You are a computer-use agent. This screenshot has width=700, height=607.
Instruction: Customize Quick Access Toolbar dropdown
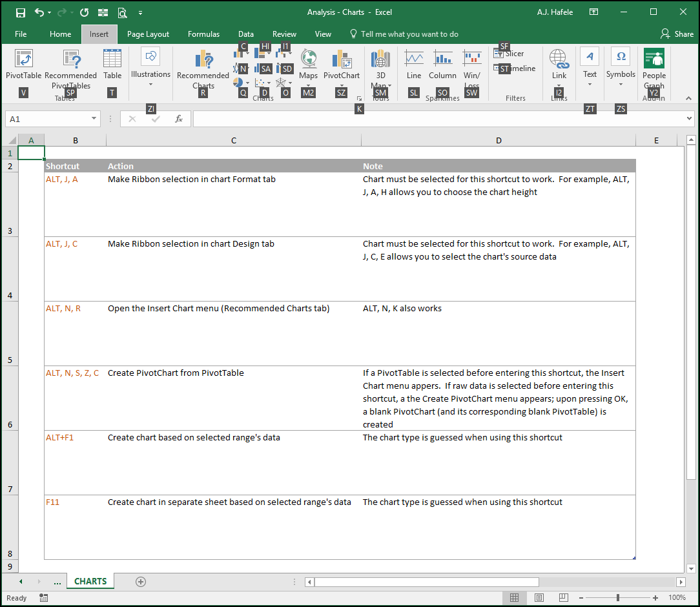(x=140, y=13)
